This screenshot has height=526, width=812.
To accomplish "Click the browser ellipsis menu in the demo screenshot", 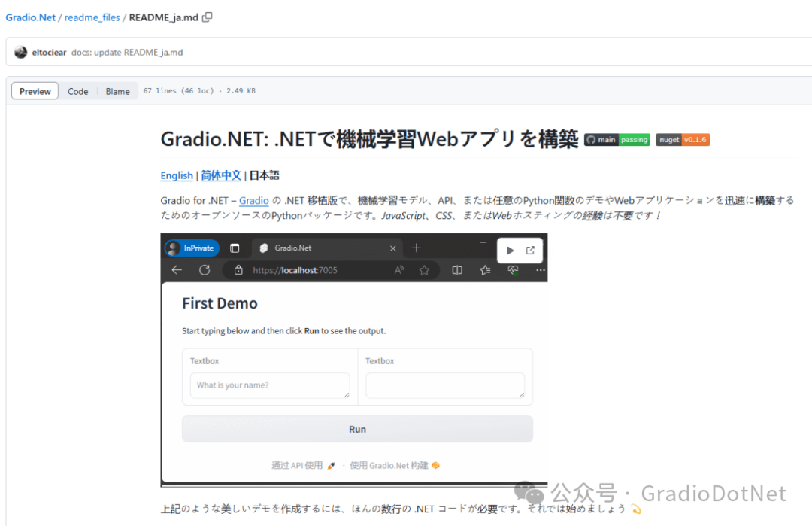I will click(x=541, y=270).
